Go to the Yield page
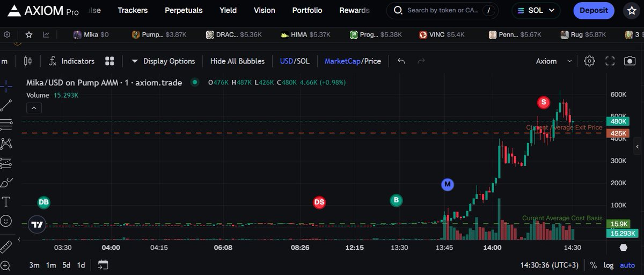 (228, 10)
